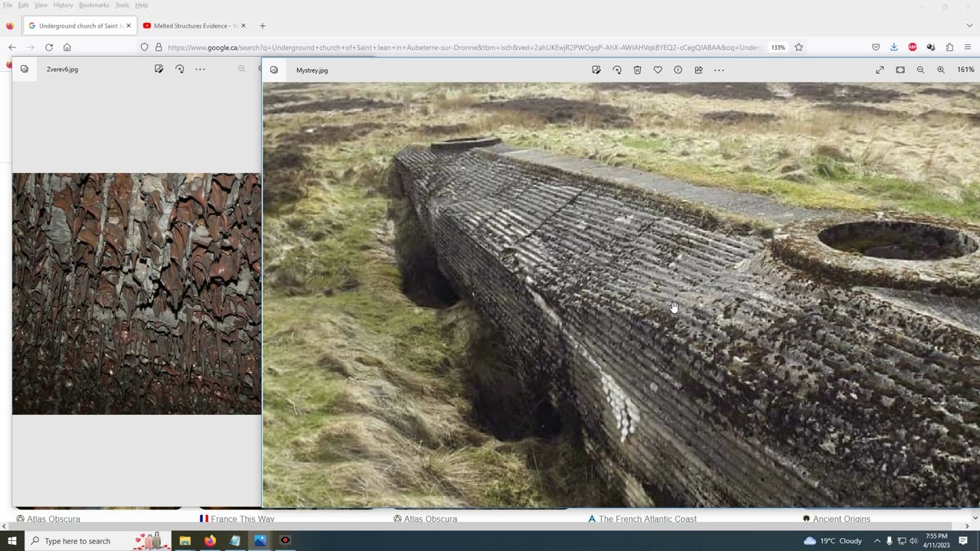Image resolution: width=980 pixels, height=551 pixels.
Task: Open Firefox application hamburger menu
Action: 968,47
